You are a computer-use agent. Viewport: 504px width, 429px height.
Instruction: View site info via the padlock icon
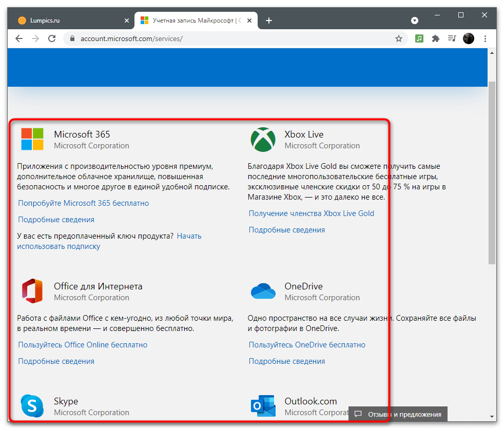[x=72, y=39]
